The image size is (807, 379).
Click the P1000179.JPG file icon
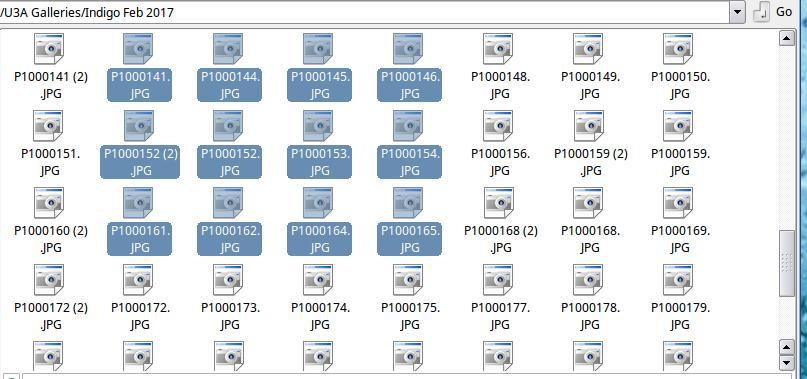tap(679, 280)
